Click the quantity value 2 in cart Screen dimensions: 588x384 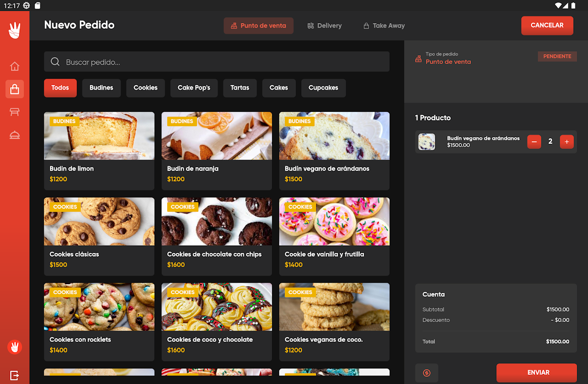pyautogui.click(x=551, y=142)
